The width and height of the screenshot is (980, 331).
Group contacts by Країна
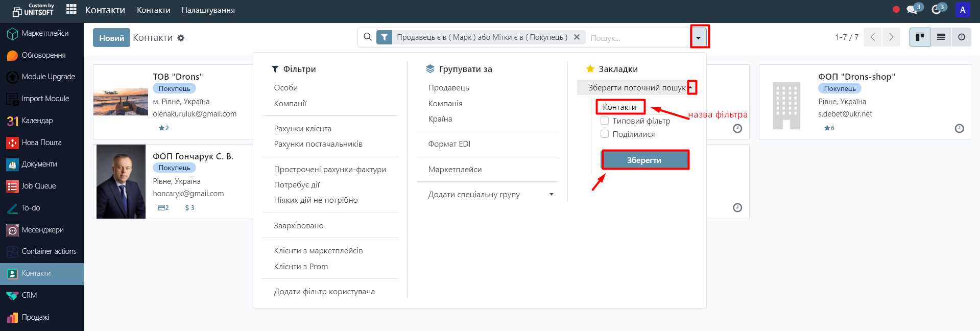(440, 119)
